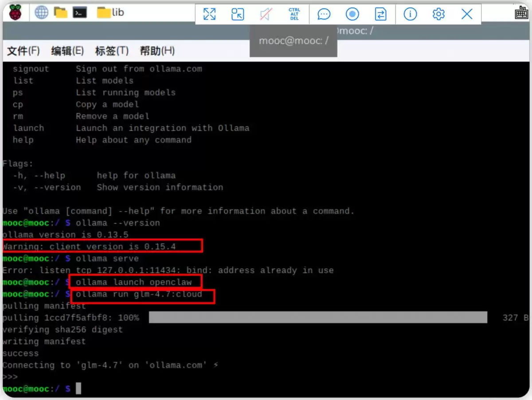Click the 'Connecting to glm-4.7' status line
The height and width of the screenshot is (400, 532).
coord(111,365)
